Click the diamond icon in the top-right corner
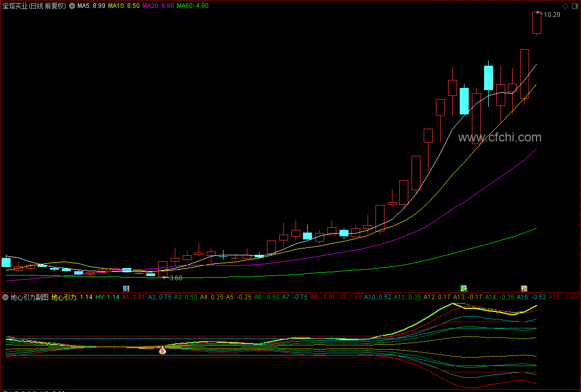 click(566, 6)
